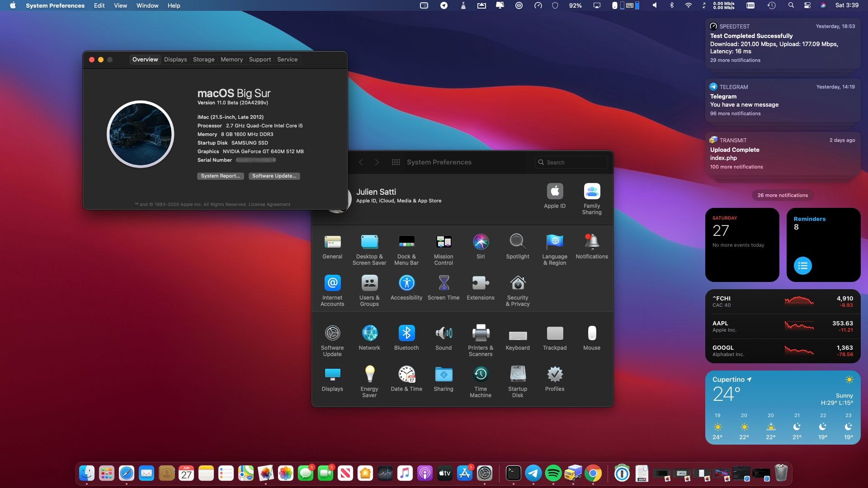
Task: Click Software Update button
Action: coord(274,176)
